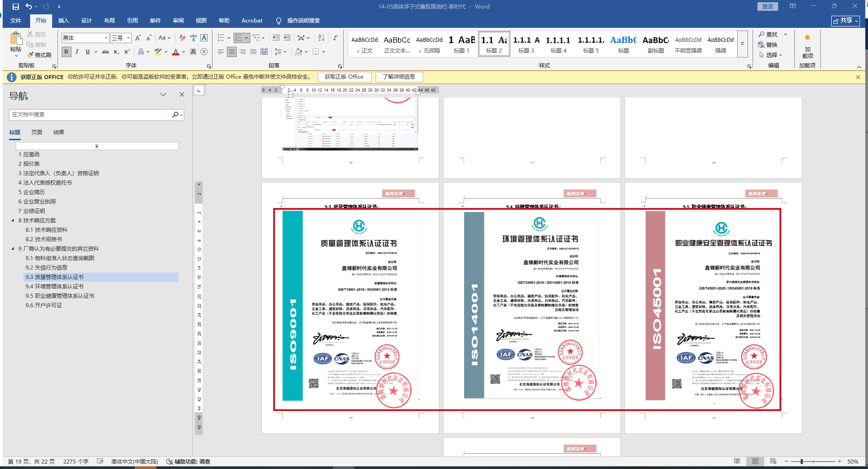Viewport: 868px width, 469px height.
Task: Open the 文件 (File) menu
Action: 16,21
